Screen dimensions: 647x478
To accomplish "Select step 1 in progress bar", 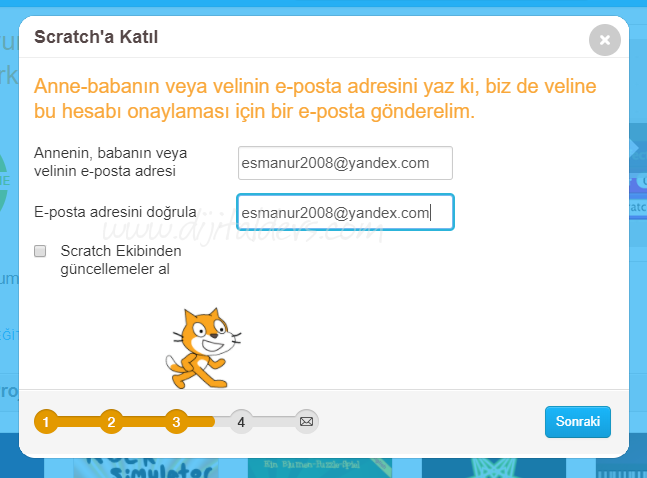I will (46, 421).
